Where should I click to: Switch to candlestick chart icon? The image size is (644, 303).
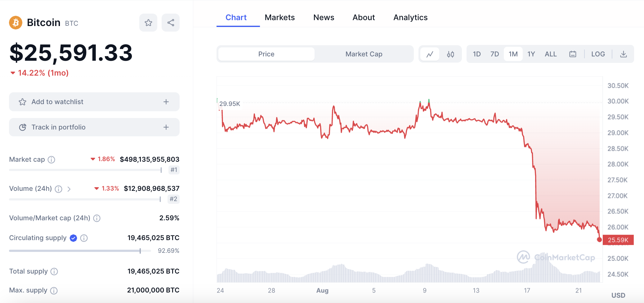[x=450, y=54]
